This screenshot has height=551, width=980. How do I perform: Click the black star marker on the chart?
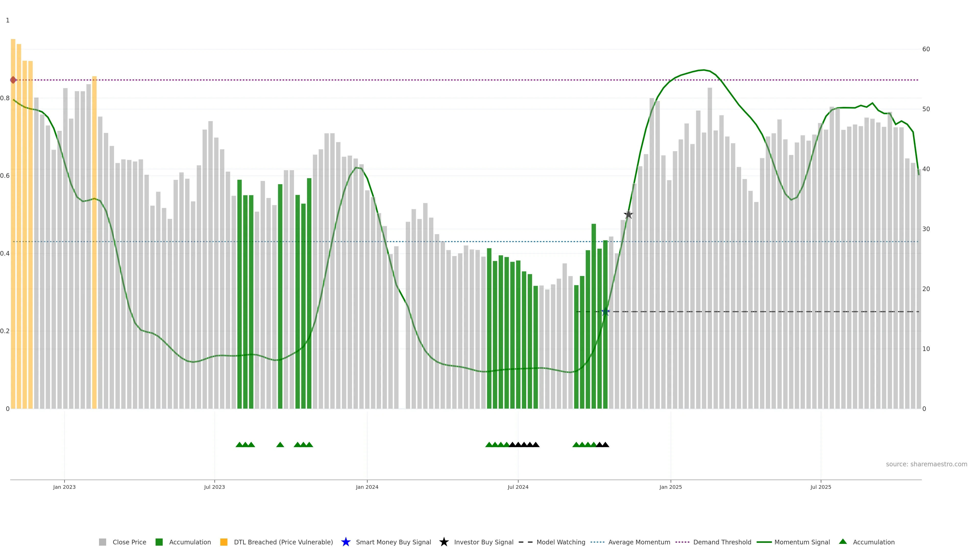click(629, 215)
